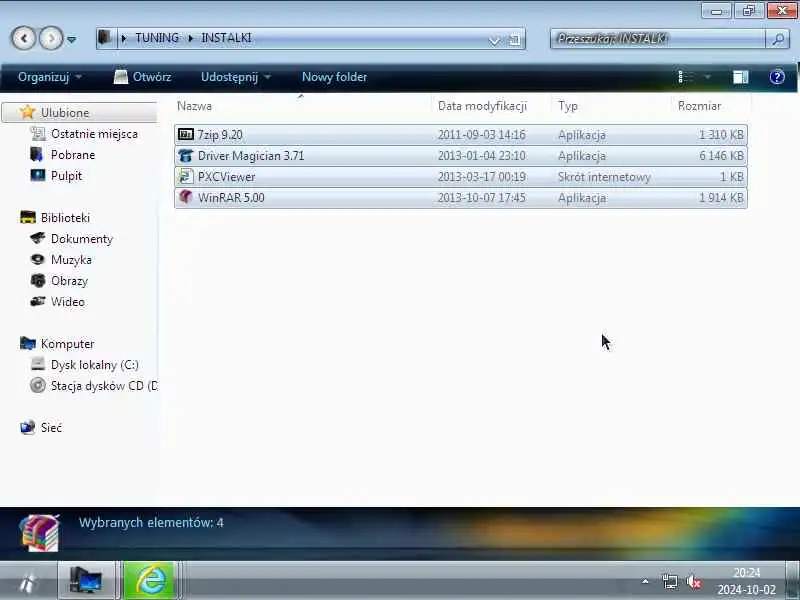800x600 pixels.
Task: Click the network tray icon
Action: pyautogui.click(x=670, y=582)
